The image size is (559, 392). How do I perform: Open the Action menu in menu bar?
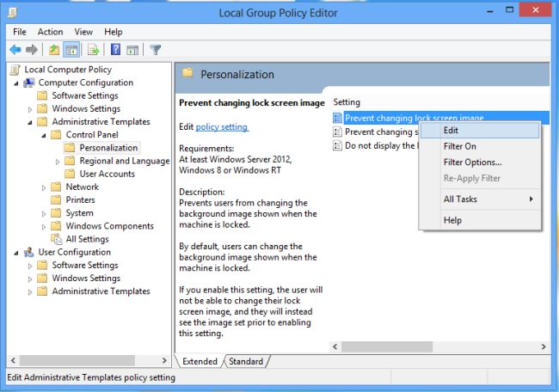(x=50, y=32)
